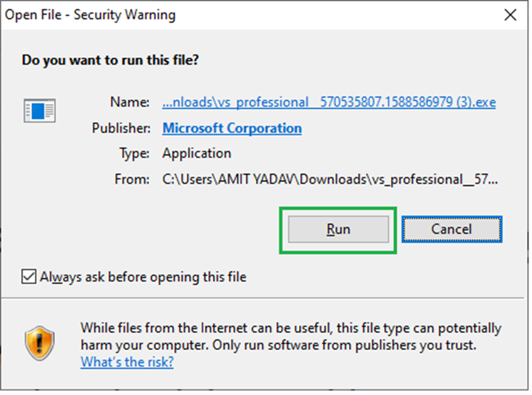Click the "From:" field label

133,179
